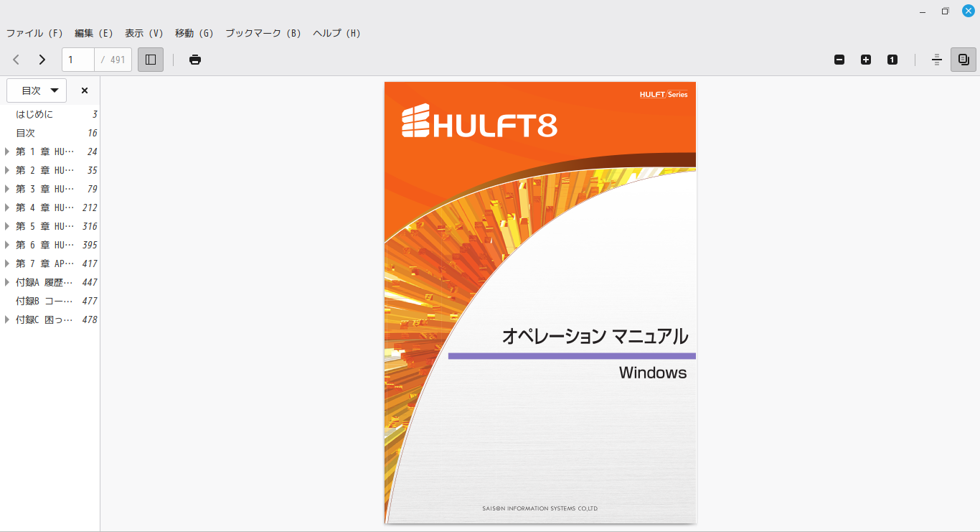Select 第 4 章 chapter row text
Screen dimensions: 980x532
tap(44, 207)
